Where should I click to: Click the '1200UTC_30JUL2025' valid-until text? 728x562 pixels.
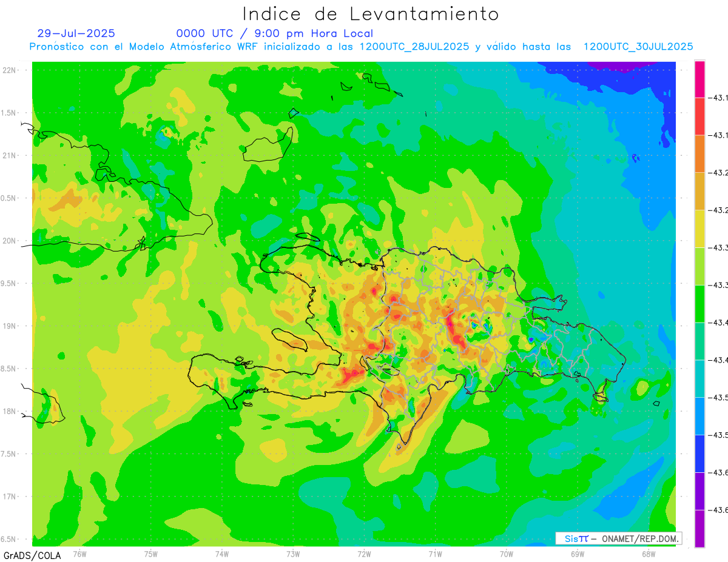[638, 47]
